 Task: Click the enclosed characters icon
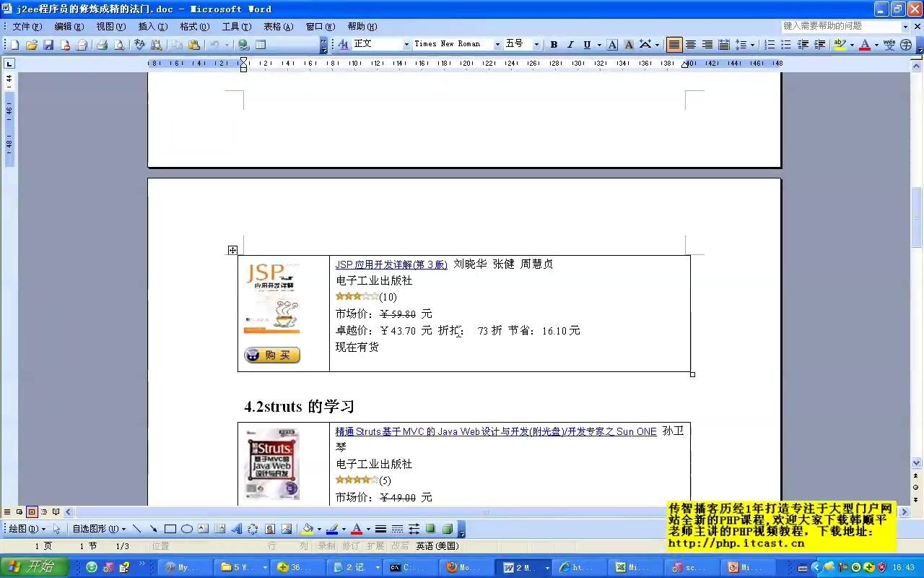click(906, 45)
